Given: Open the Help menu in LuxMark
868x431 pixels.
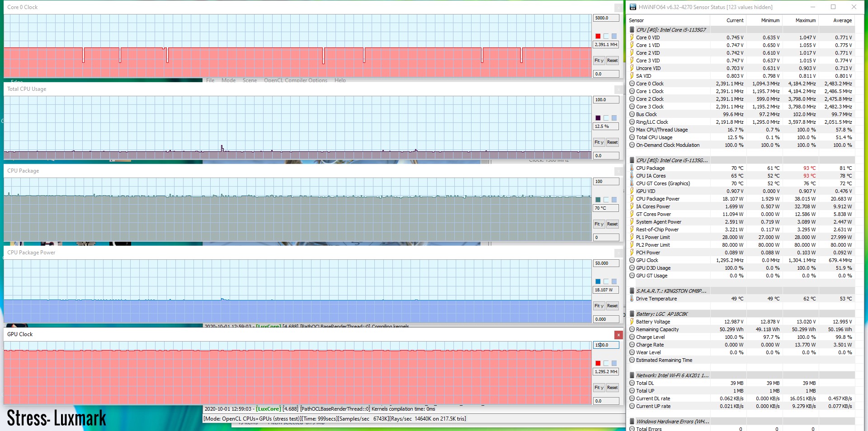Looking at the screenshot, I should pos(340,80).
